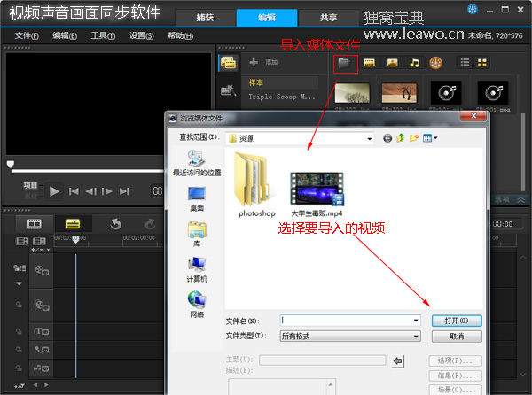The height and width of the screenshot is (395, 532).
Task: Click the 取消 button
Action: 456,337
